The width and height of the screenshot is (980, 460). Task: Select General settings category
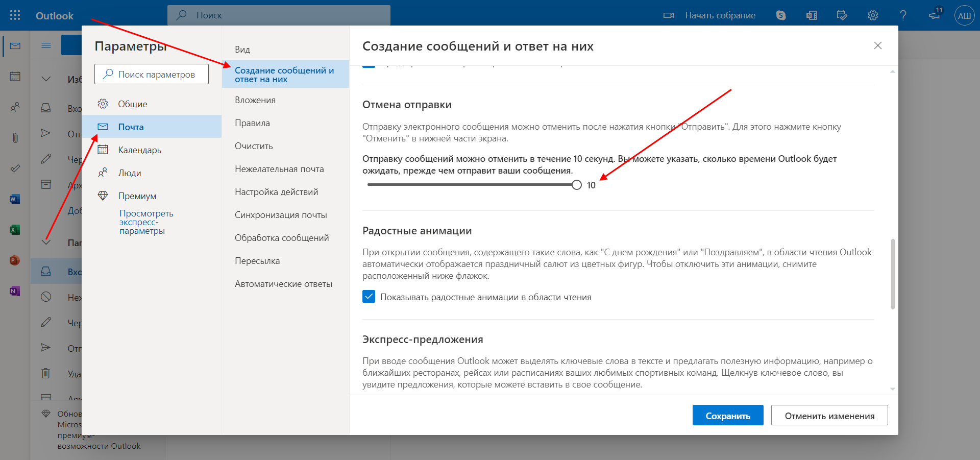pos(152,104)
